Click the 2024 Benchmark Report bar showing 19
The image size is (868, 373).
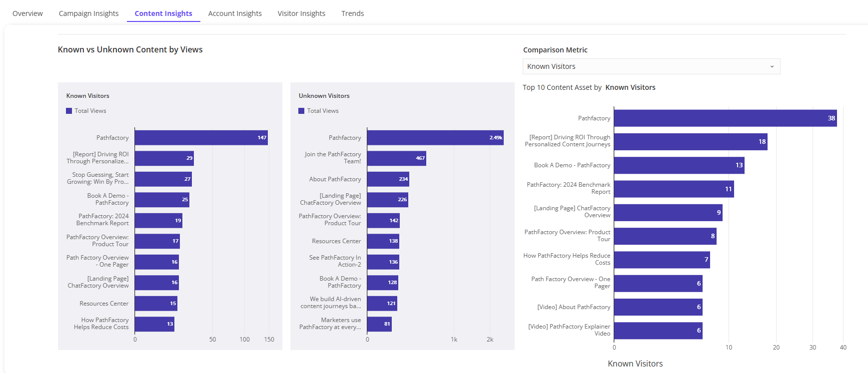point(158,220)
